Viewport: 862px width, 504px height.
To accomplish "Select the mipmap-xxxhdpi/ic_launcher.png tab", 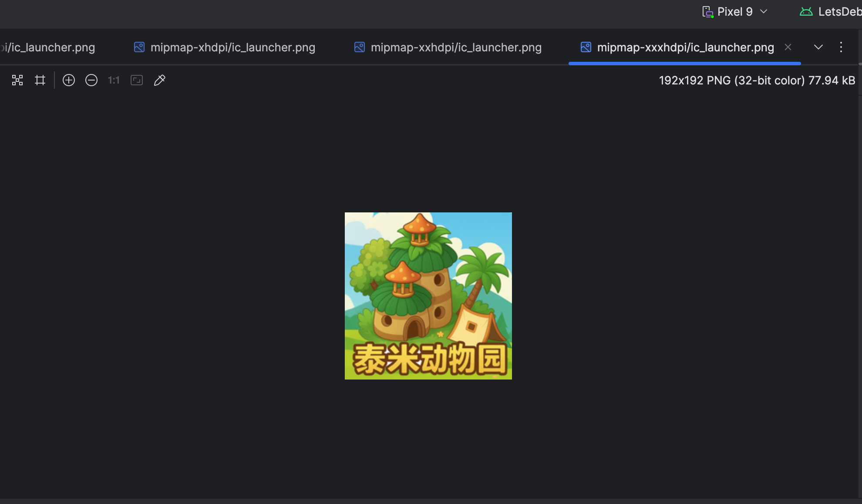I will (x=685, y=47).
